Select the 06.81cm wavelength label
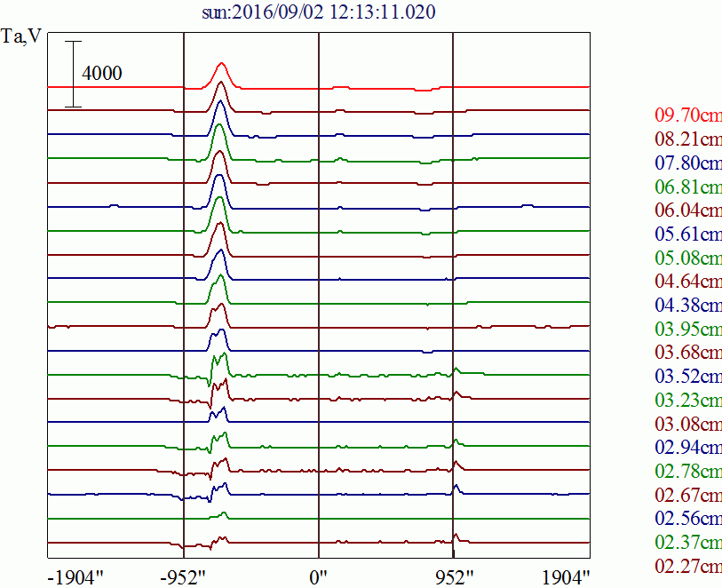 coord(688,187)
